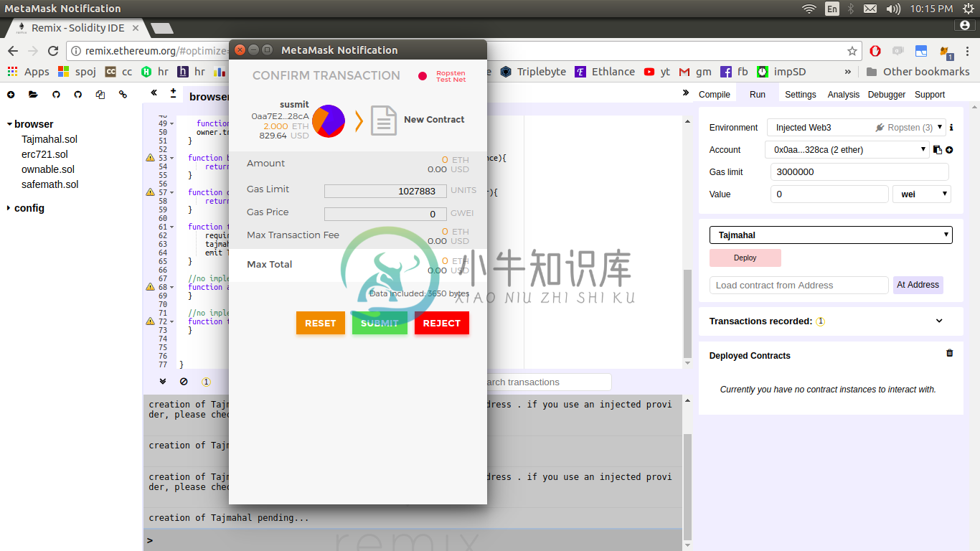
Task: Open the Wi-Fi network indicator
Action: [x=809, y=9]
